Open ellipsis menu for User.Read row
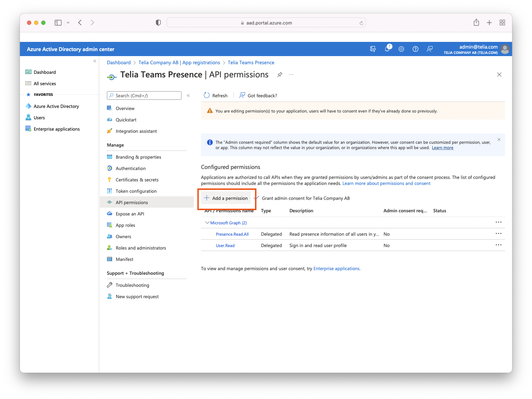The image size is (532, 399). pos(499,245)
